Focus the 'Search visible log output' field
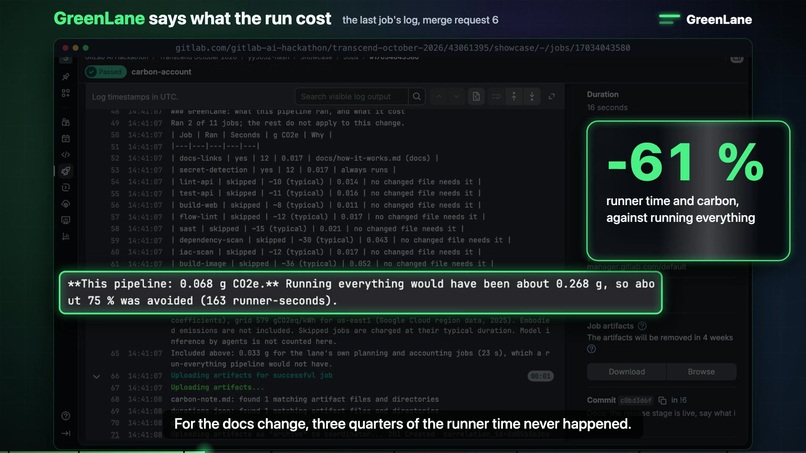The image size is (806, 453). point(352,97)
